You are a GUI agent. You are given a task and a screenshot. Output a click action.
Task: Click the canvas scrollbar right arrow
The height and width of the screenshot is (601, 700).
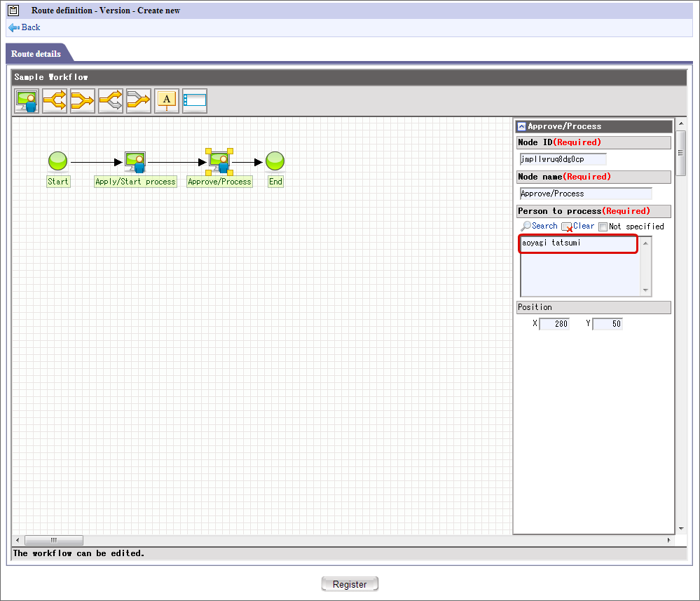coord(668,540)
